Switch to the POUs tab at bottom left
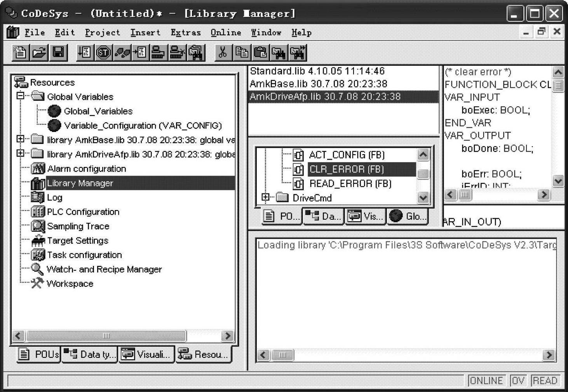 (39, 354)
